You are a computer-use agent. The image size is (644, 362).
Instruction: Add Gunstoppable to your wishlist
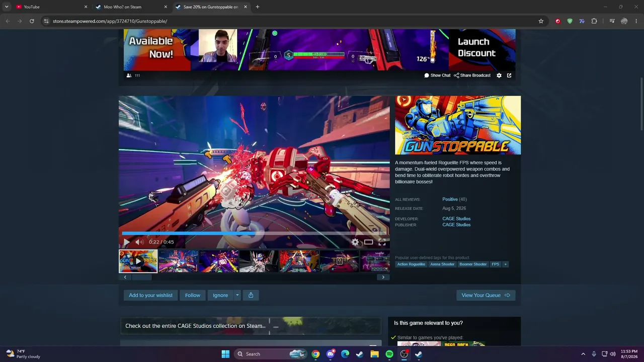pyautogui.click(x=150, y=295)
